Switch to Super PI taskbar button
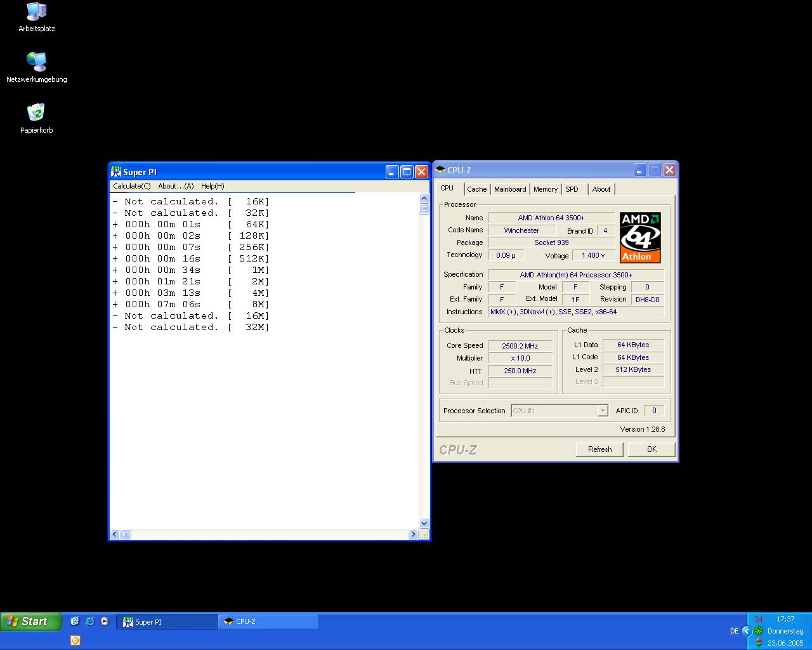The width and height of the screenshot is (812, 650). point(166,622)
